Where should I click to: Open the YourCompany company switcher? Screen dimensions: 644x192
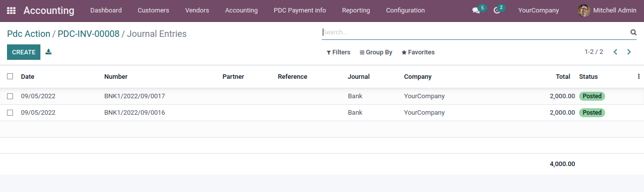click(x=538, y=10)
